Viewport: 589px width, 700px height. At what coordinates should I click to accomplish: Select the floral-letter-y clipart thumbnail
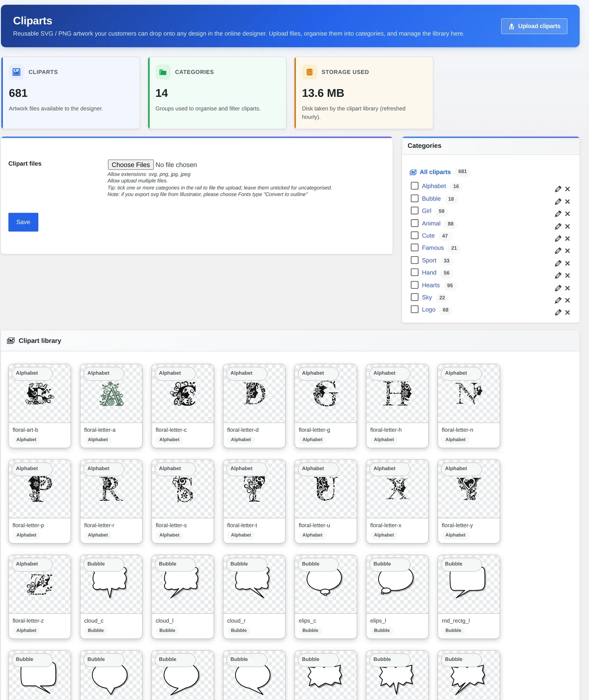(469, 489)
